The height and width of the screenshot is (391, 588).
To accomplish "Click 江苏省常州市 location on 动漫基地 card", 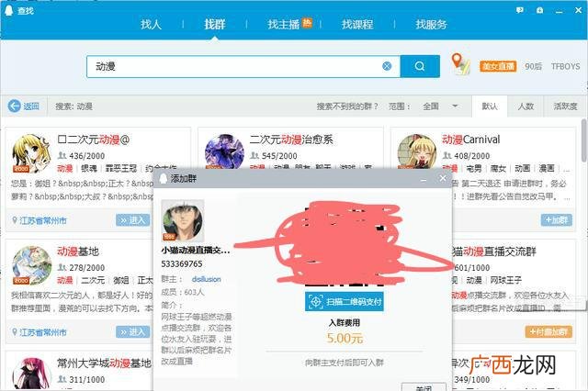I will coord(40,332).
